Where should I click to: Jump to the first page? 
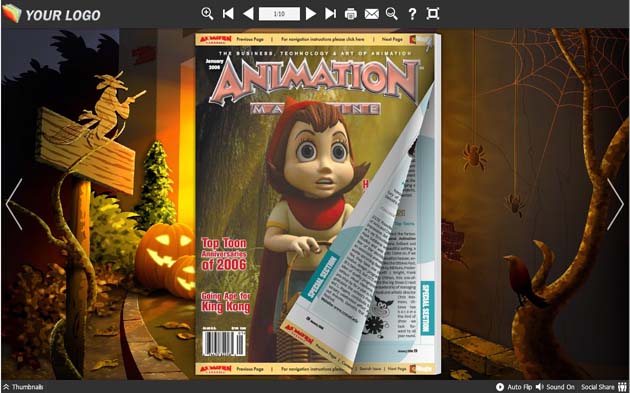228,14
